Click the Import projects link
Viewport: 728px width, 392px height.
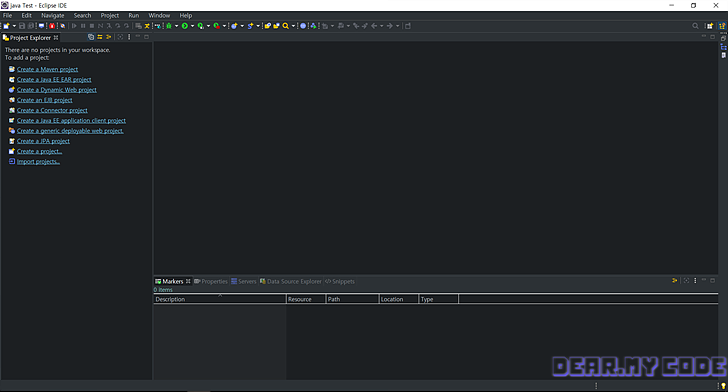[x=38, y=161]
